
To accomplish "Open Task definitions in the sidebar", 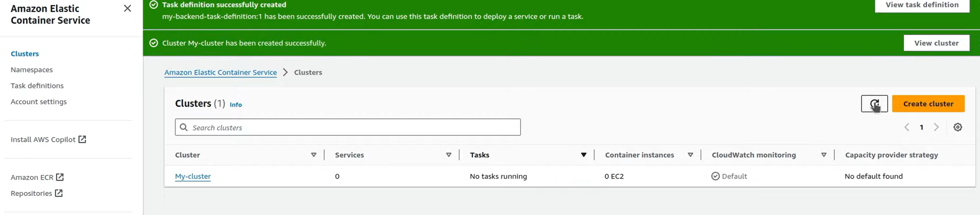I will click(x=37, y=86).
